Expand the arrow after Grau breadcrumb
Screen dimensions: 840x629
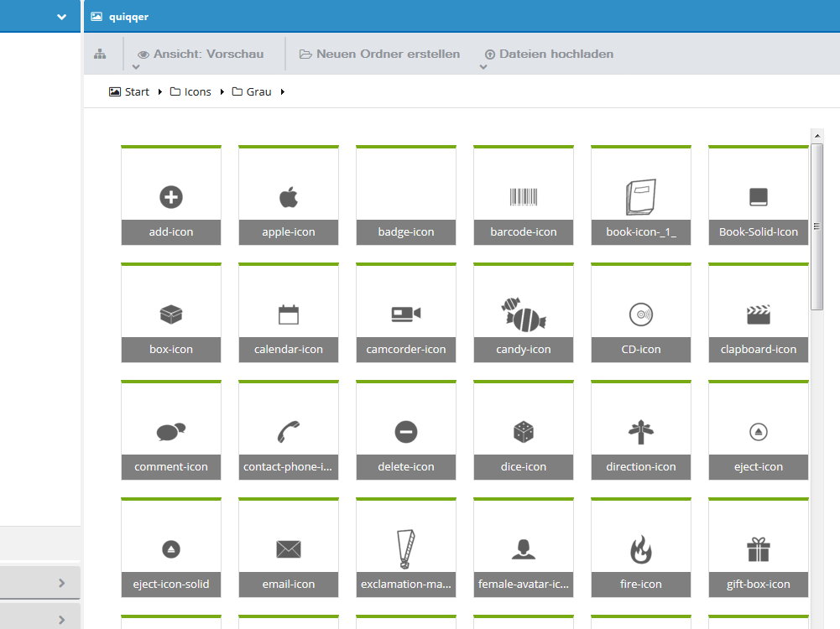283,92
